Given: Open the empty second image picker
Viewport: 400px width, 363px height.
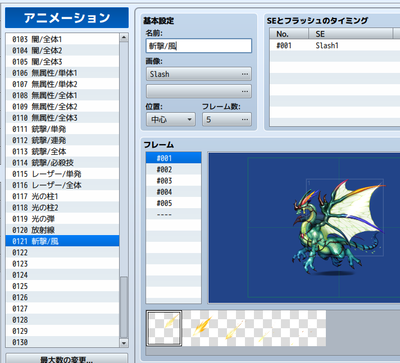Looking at the screenshot, I should [x=199, y=91].
